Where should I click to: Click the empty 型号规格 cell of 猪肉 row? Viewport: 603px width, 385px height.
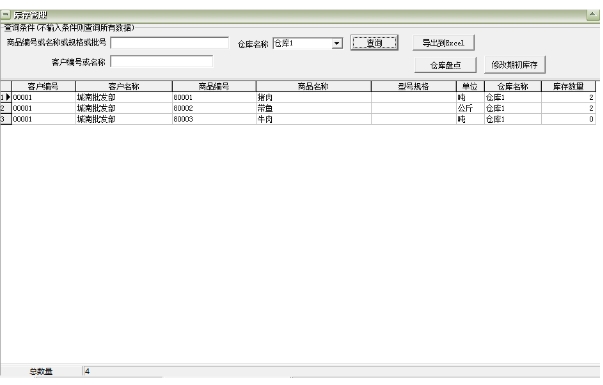(414, 97)
